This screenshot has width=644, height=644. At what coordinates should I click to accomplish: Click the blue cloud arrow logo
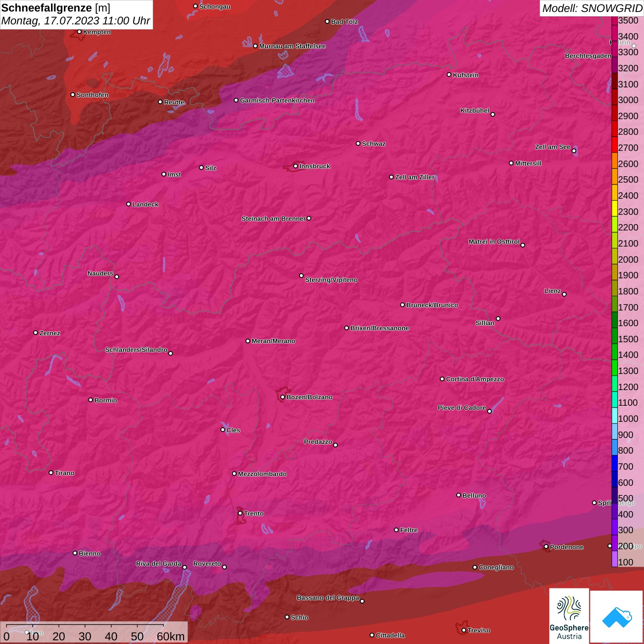616,616
